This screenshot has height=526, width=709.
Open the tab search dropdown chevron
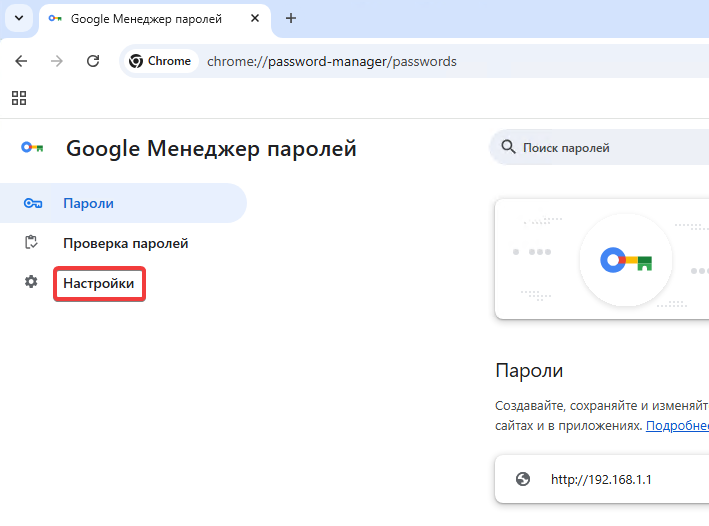tap(19, 18)
